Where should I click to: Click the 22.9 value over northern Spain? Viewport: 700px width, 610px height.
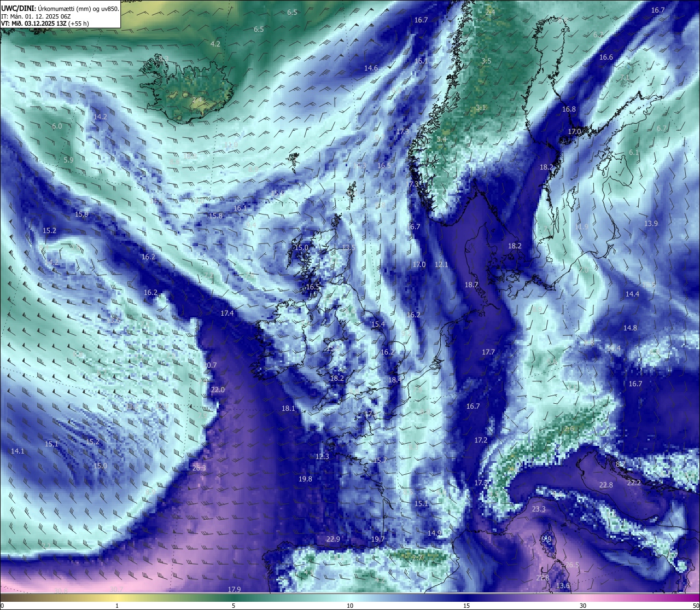pyautogui.click(x=333, y=539)
